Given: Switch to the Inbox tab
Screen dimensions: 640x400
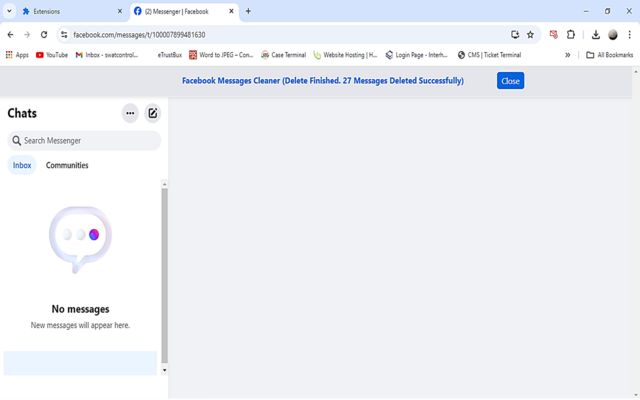Looking at the screenshot, I should (22, 165).
